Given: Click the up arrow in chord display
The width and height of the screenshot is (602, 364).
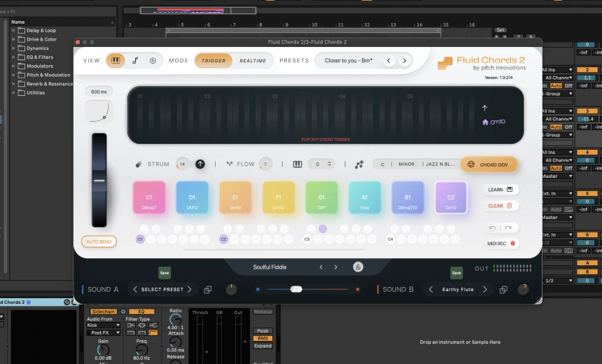Looking at the screenshot, I should point(484,108).
